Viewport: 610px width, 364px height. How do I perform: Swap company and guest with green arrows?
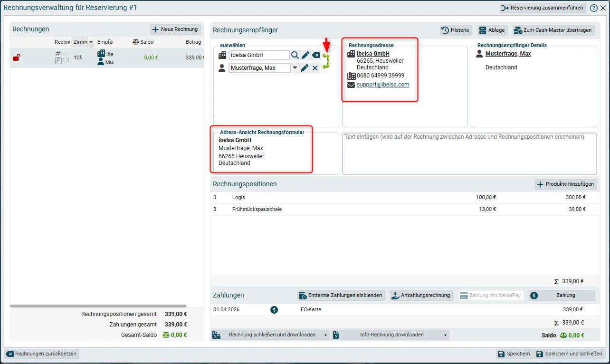point(326,61)
